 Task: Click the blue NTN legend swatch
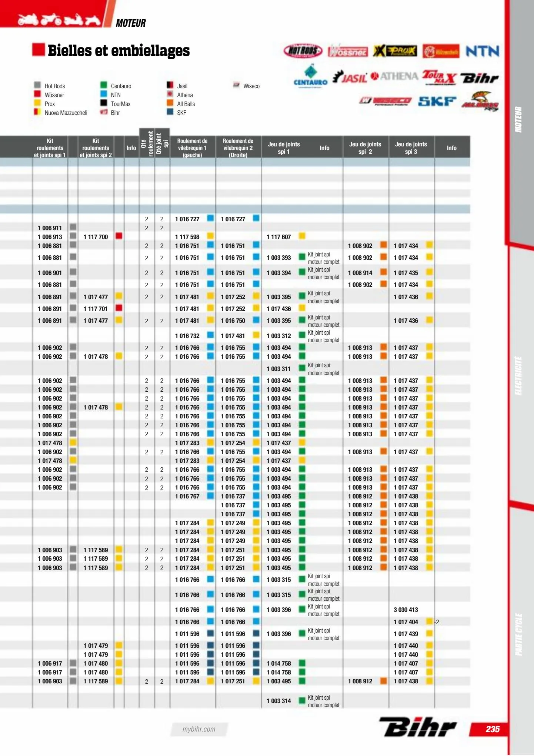104,94
